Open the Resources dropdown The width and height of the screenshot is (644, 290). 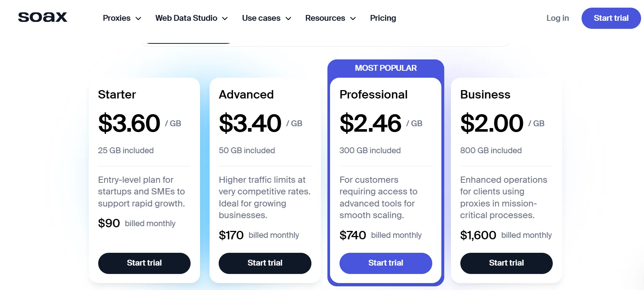point(330,18)
